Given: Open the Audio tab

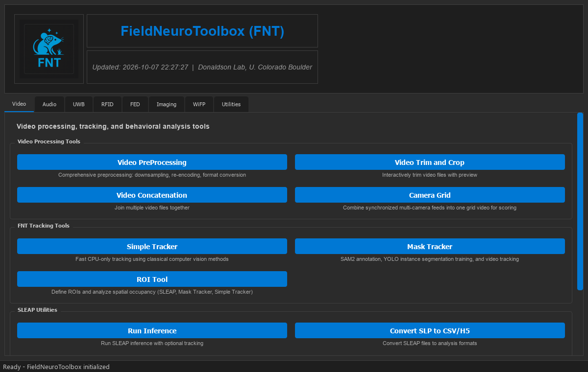Looking at the screenshot, I should click(49, 104).
